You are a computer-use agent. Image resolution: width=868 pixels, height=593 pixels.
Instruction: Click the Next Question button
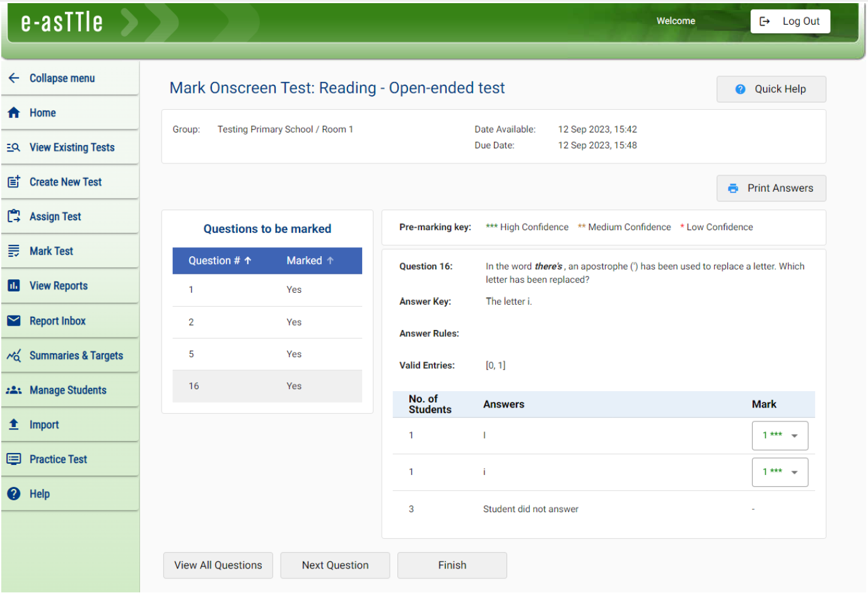tap(335, 565)
